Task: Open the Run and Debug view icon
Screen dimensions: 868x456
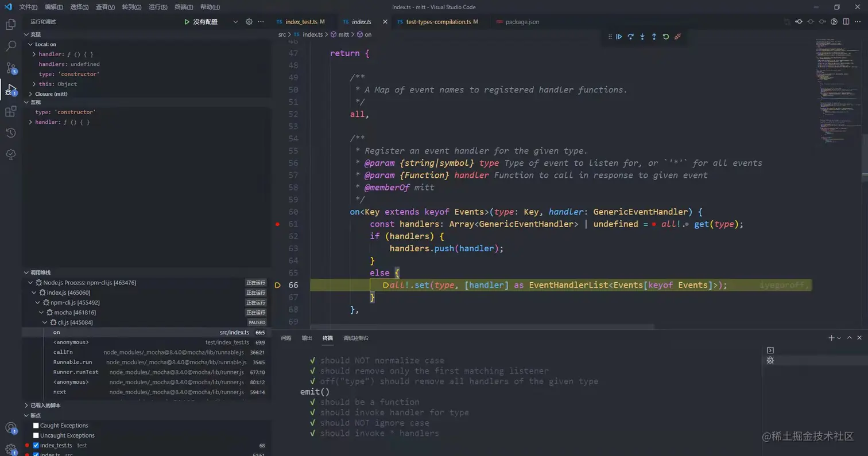Action: click(x=10, y=89)
